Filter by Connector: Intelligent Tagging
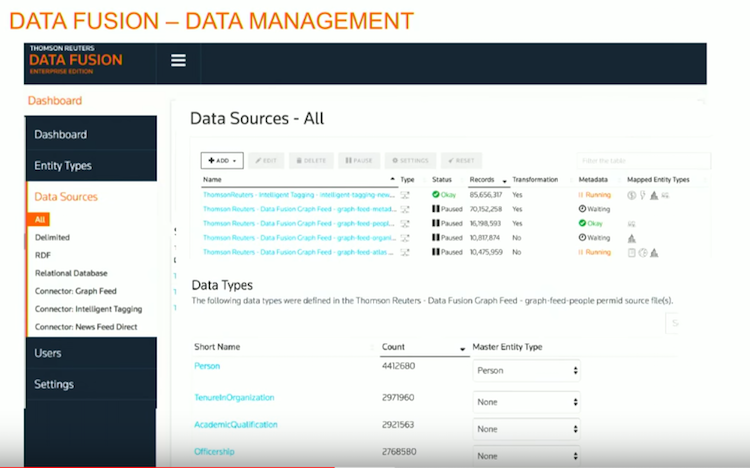750x468 pixels. point(88,309)
